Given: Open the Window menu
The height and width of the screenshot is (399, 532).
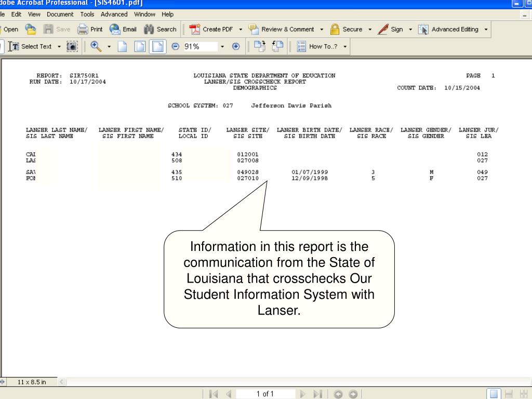Looking at the screenshot, I should coord(144,14).
